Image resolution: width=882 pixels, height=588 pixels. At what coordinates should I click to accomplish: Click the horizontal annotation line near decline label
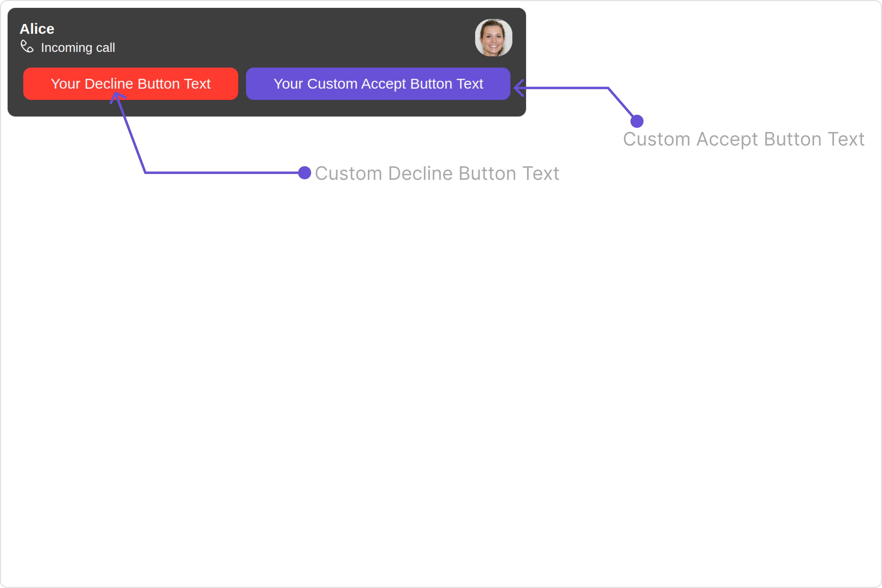221,173
